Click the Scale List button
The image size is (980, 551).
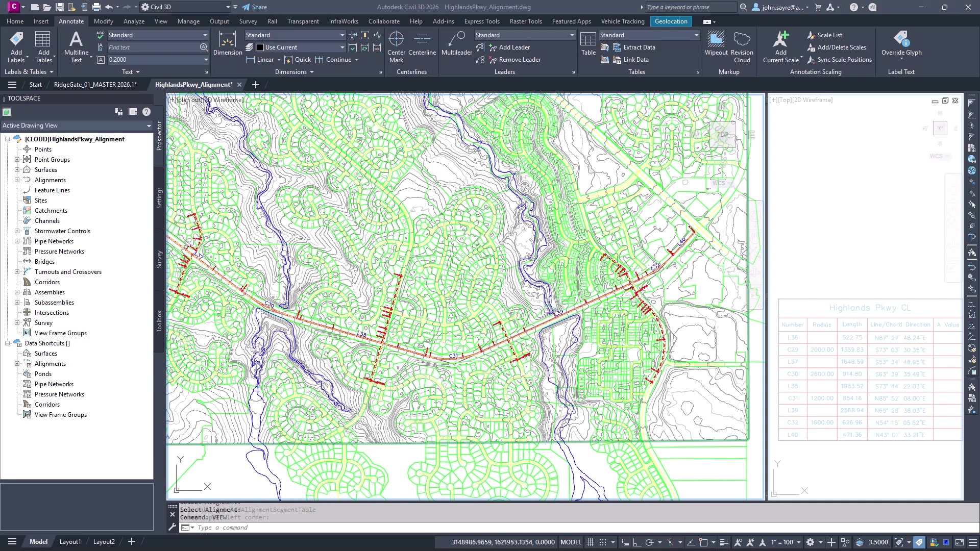824,35
